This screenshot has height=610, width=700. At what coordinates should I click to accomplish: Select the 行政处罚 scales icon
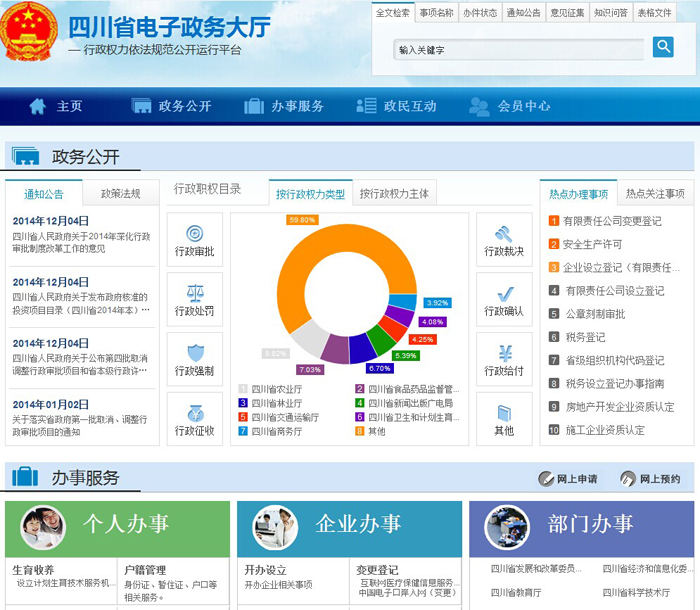tap(194, 300)
